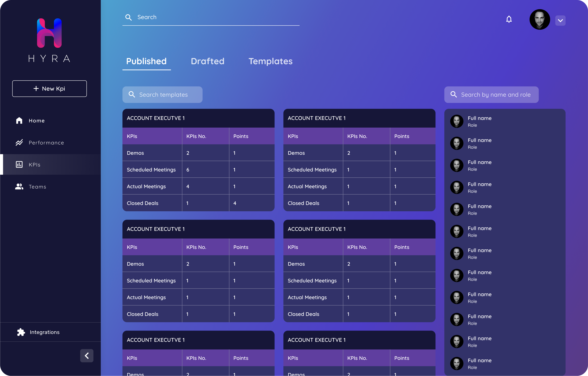The image size is (588, 376).
Task: Click the fourth Full name avatar in the list
Action: point(457,187)
